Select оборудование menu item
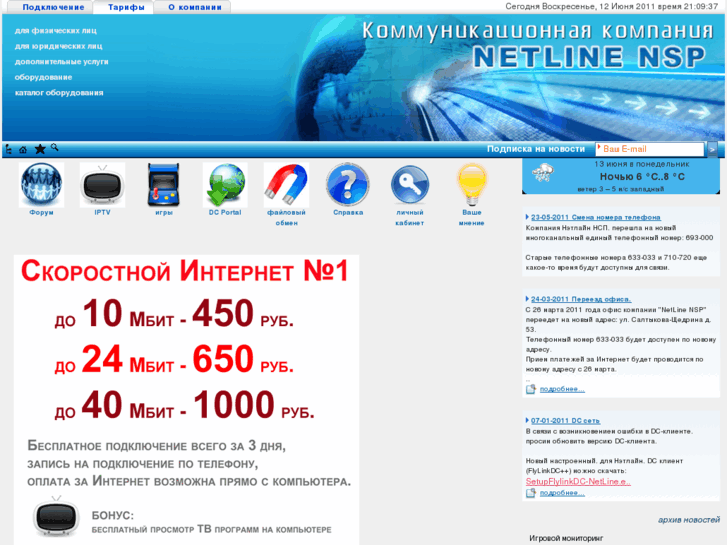 pos(43,77)
